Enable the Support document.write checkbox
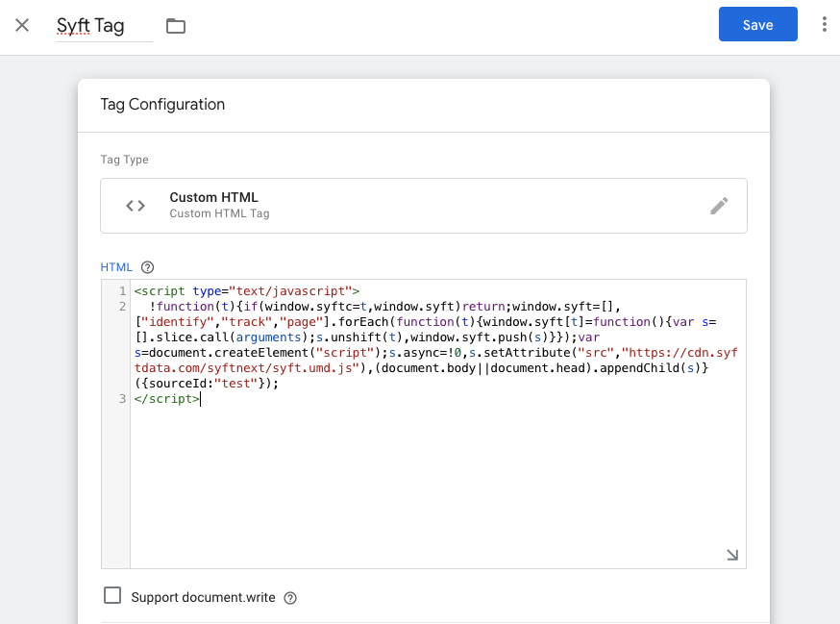 tap(113, 596)
